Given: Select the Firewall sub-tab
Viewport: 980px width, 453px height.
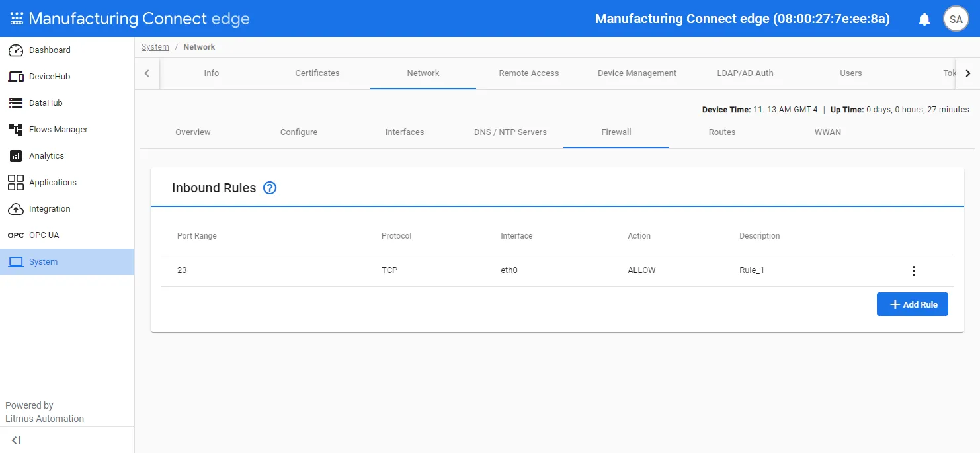Looking at the screenshot, I should pos(616,132).
